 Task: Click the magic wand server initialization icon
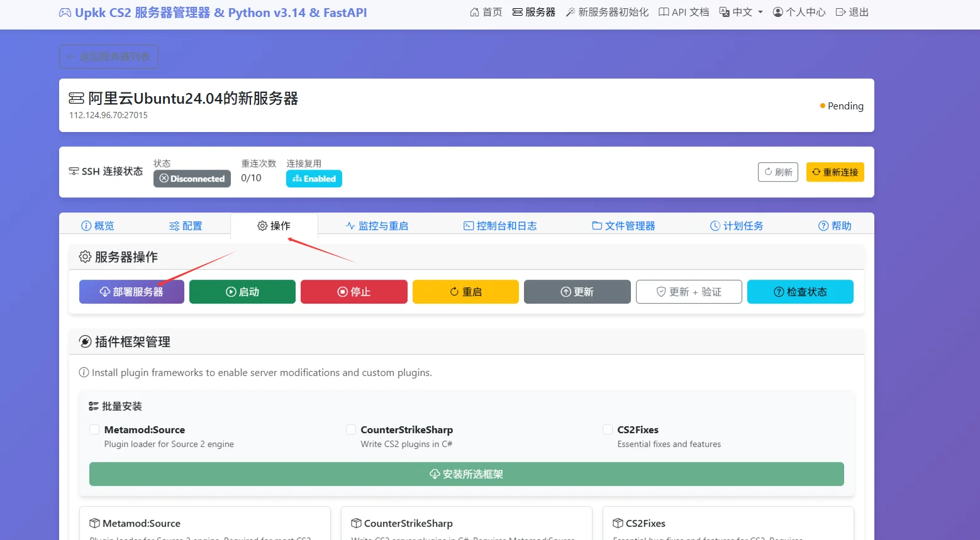pyautogui.click(x=571, y=12)
